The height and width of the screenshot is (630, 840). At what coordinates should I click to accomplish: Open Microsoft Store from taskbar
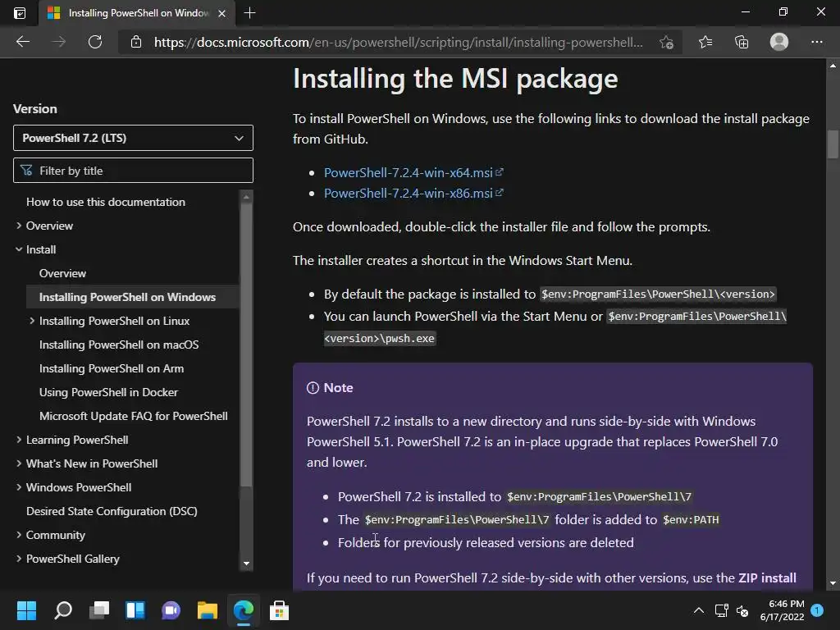279,610
